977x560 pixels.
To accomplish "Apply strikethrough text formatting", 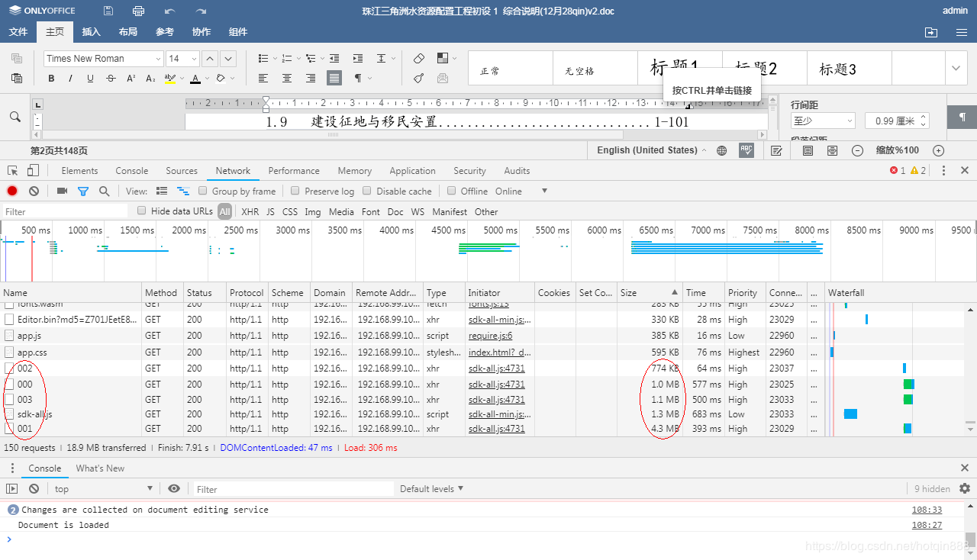I will tap(111, 79).
